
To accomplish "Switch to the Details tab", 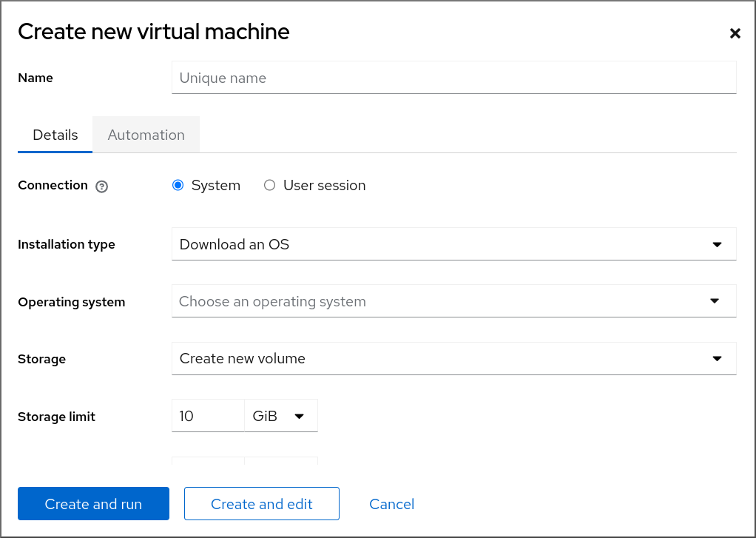I will (x=55, y=135).
